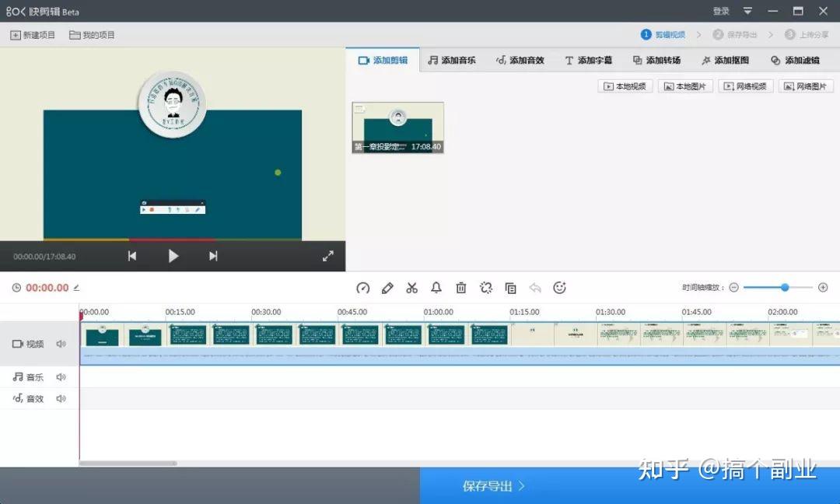Select the 第一章投影定 clip thumbnail
Screen dimensions: 840x504
tap(397, 124)
